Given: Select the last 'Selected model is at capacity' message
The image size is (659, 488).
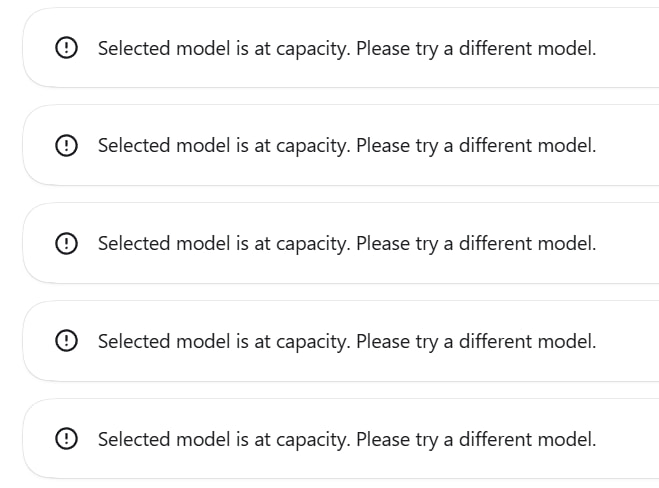Looking at the screenshot, I should 347,439.
